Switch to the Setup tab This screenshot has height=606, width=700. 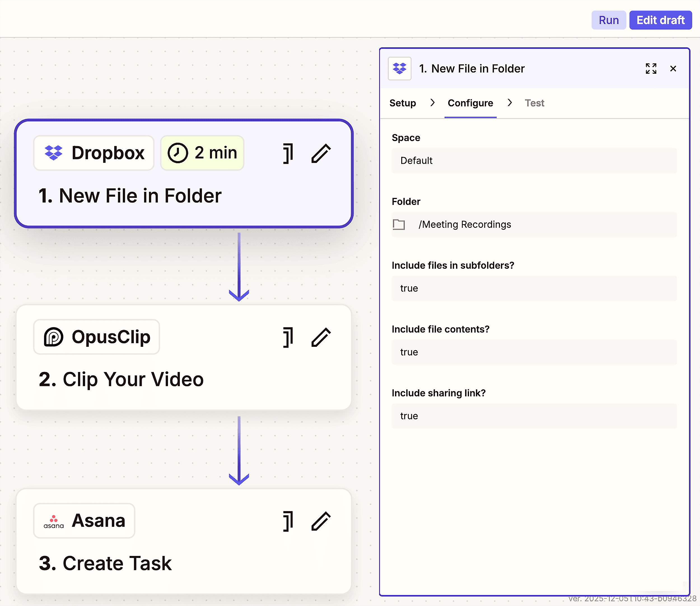tap(402, 103)
